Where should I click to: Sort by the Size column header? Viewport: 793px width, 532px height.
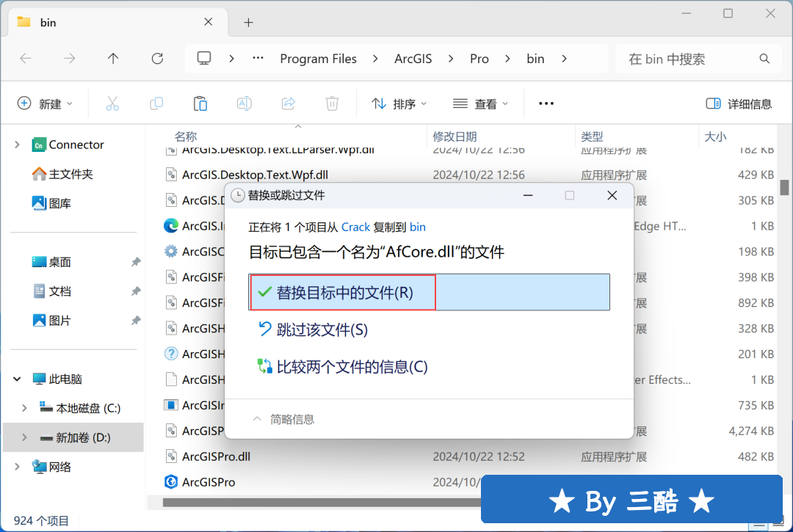pos(715,136)
